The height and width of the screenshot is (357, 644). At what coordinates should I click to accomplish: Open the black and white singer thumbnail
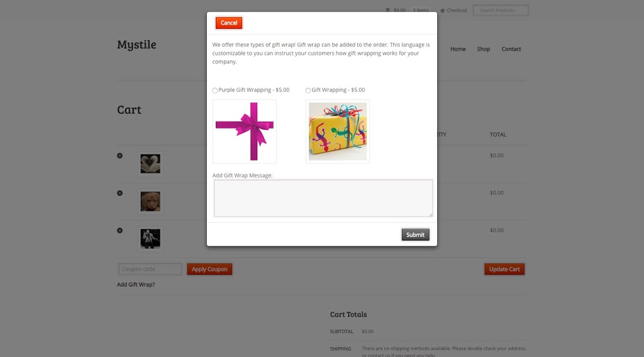tap(150, 239)
